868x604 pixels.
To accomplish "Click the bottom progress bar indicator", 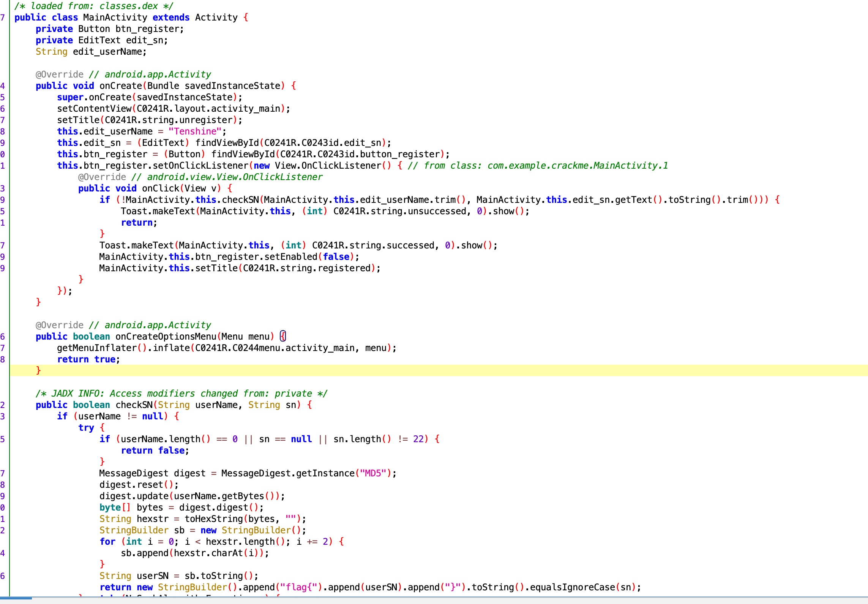I will click(16, 598).
